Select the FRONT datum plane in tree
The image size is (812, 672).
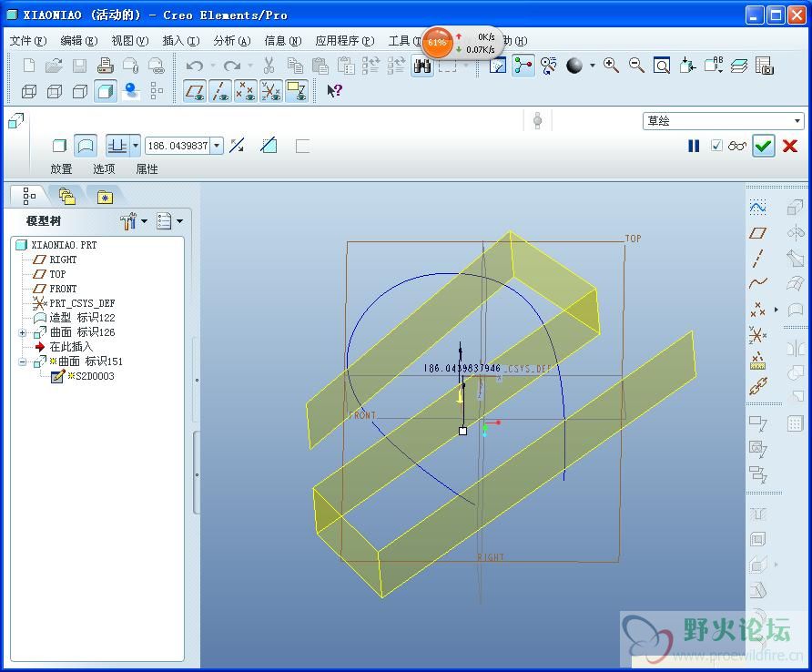point(55,289)
